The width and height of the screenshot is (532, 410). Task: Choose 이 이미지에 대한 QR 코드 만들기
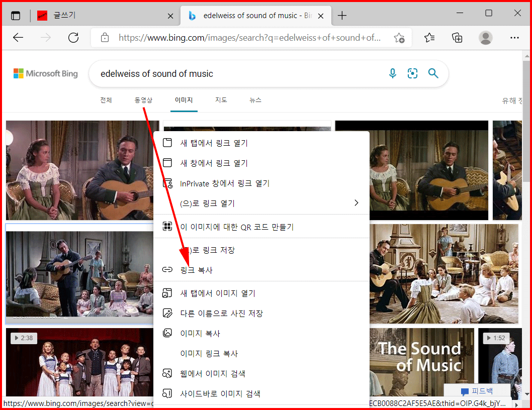click(x=261, y=227)
